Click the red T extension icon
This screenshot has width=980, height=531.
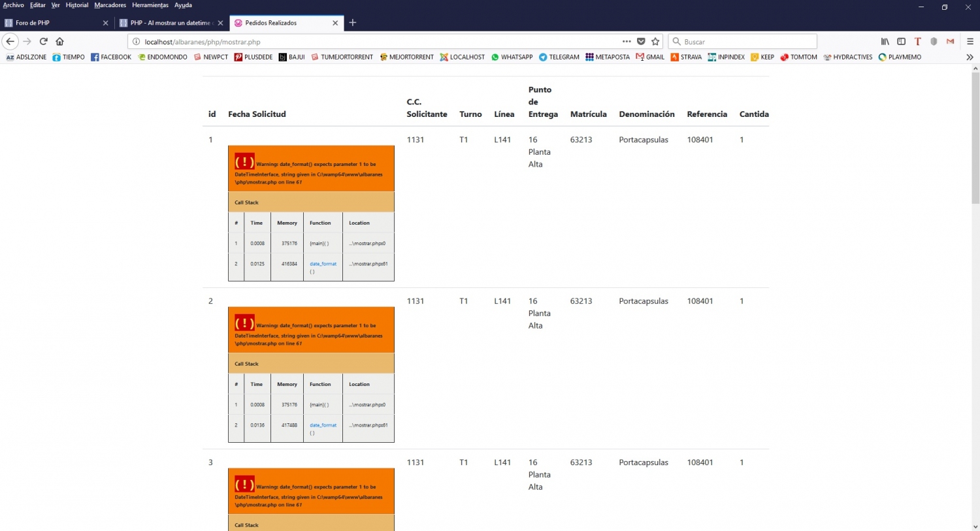[x=918, y=41]
